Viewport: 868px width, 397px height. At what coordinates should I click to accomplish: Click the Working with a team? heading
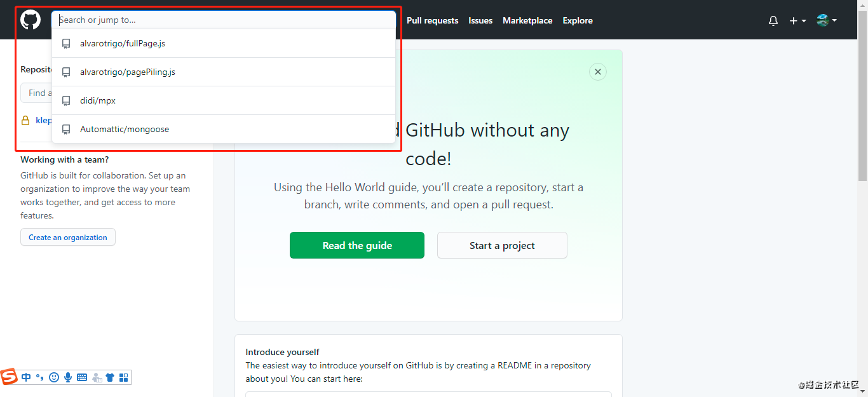pyautogui.click(x=65, y=159)
